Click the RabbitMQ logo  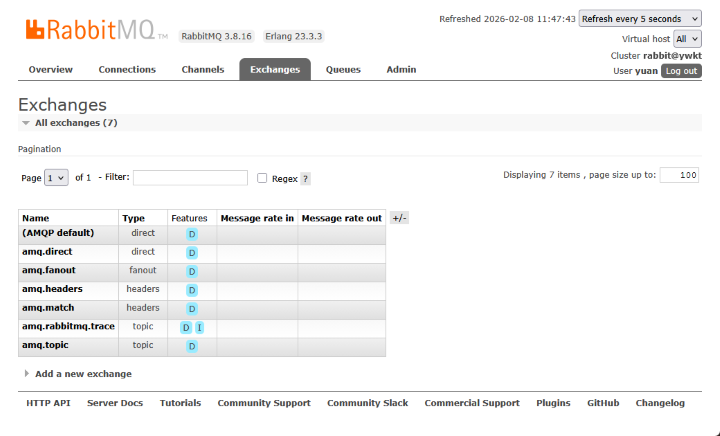point(96,30)
